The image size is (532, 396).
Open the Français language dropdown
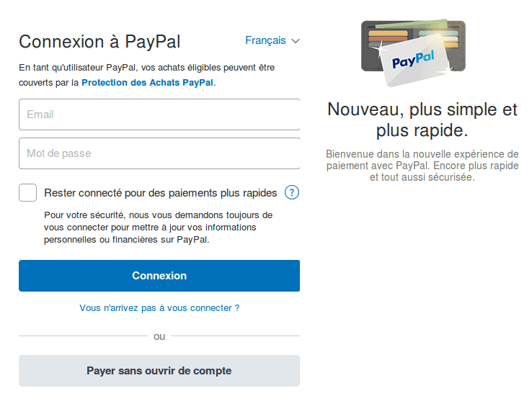[x=272, y=40]
